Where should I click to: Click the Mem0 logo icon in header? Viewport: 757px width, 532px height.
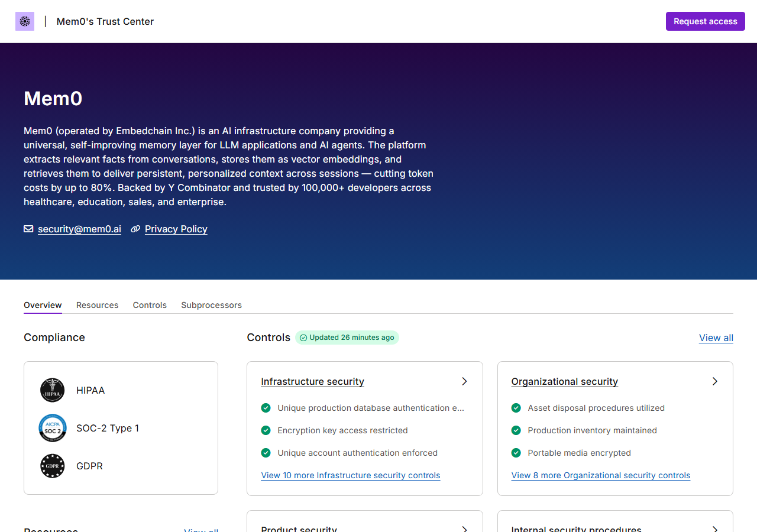(25, 21)
